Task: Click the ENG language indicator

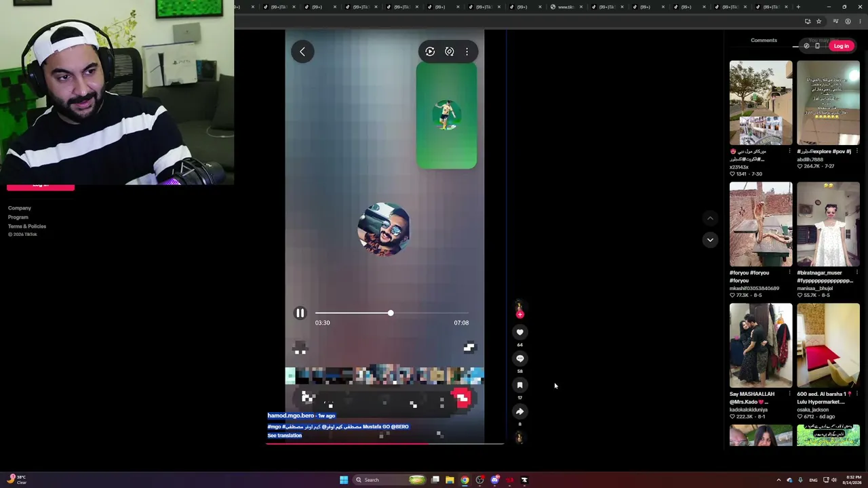Action: click(x=813, y=480)
